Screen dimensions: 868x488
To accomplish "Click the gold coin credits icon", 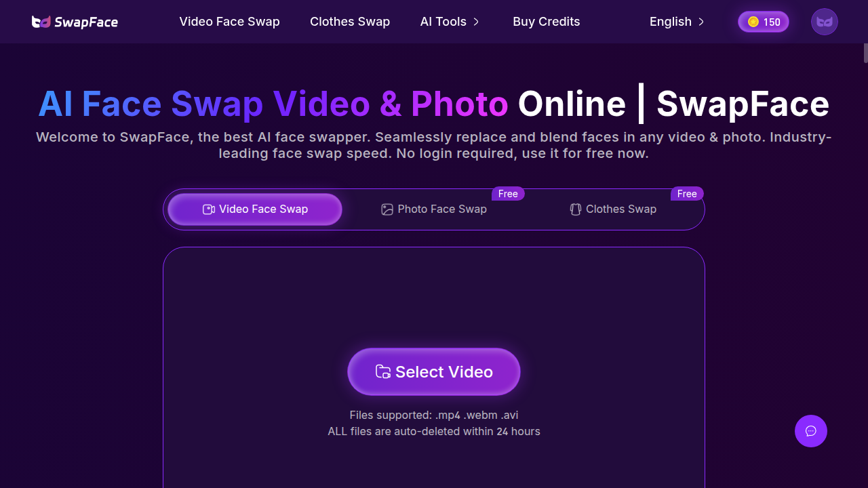I will [753, 22].
